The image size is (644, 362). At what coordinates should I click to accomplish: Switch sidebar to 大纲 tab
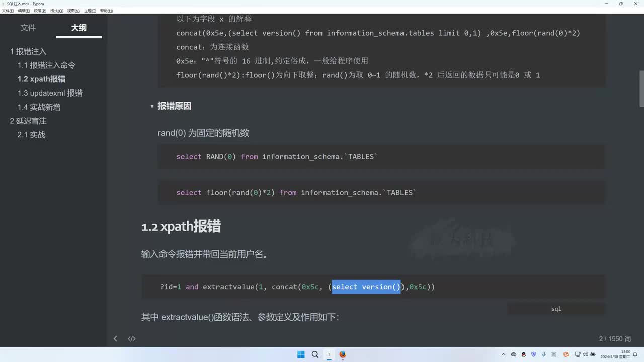[x=78, y=28]
